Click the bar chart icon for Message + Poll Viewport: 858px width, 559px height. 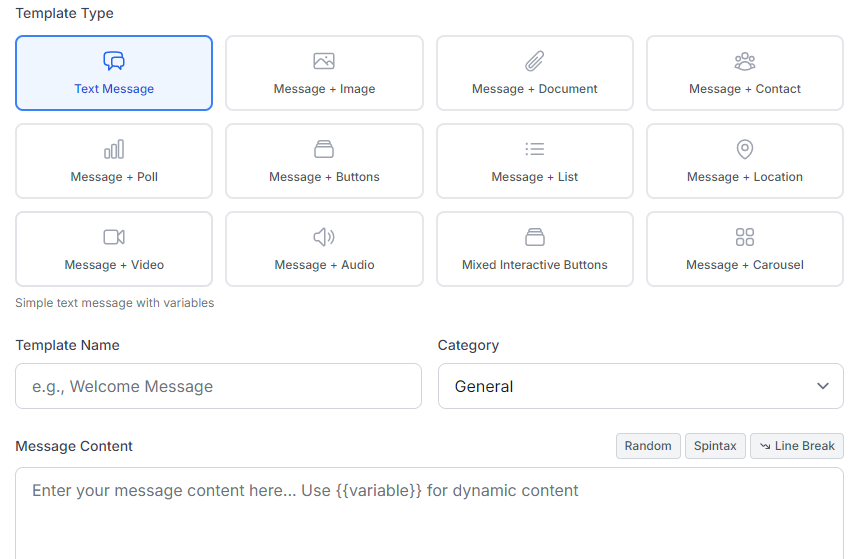[114, 150]
